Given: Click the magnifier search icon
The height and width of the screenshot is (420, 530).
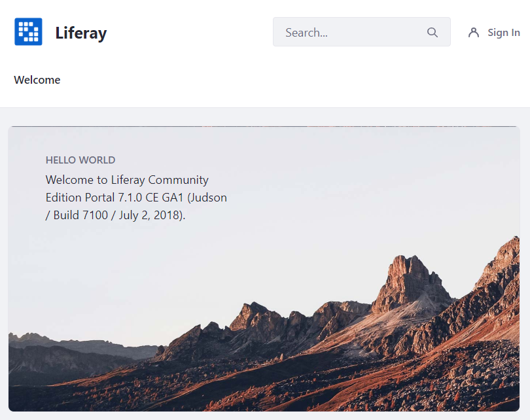Looking at the screenshot, I should (x=433, y=33).
